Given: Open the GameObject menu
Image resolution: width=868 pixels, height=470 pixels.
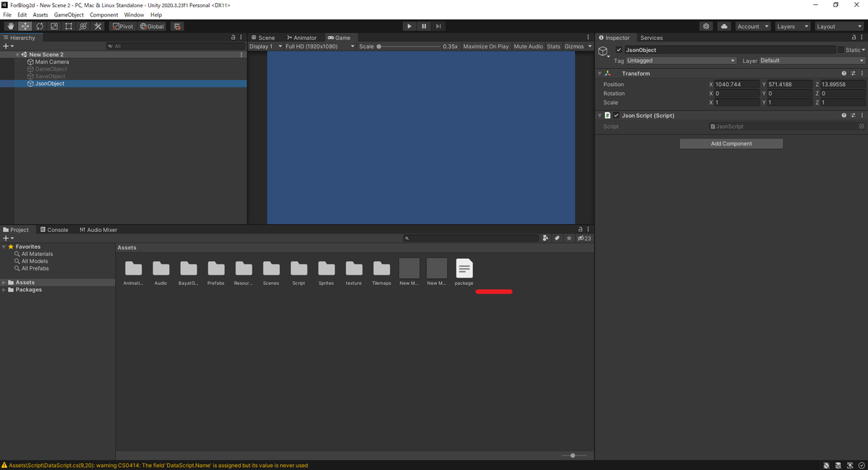Looking at the screenshot, I should click(68, 14).
